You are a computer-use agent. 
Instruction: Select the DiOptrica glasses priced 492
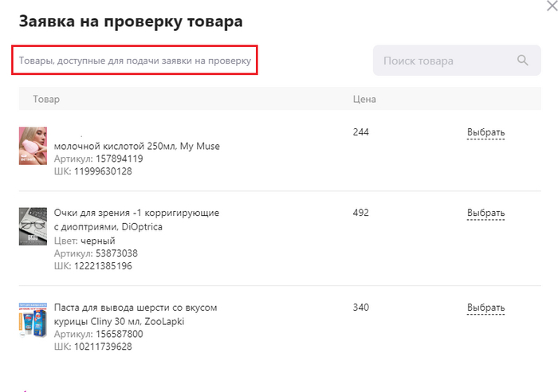(485, 213)
